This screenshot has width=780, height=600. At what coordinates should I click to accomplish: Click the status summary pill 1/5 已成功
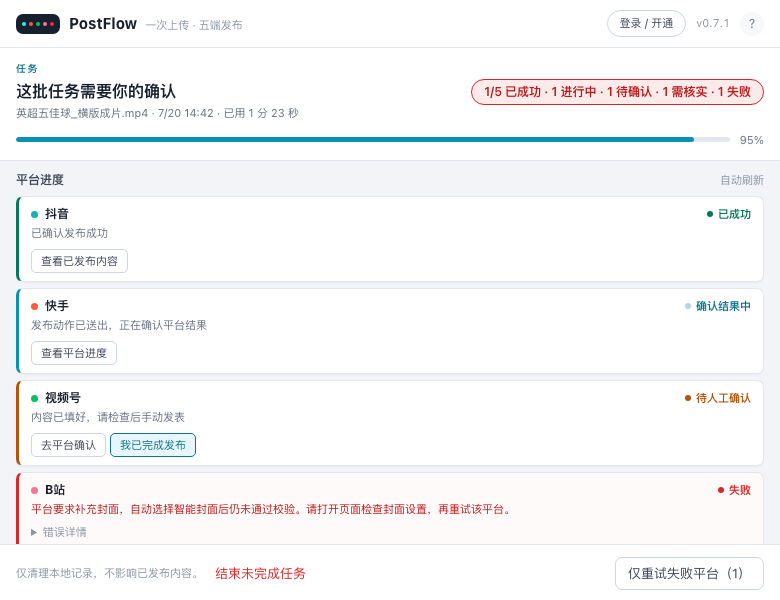(x=617, y=92)
